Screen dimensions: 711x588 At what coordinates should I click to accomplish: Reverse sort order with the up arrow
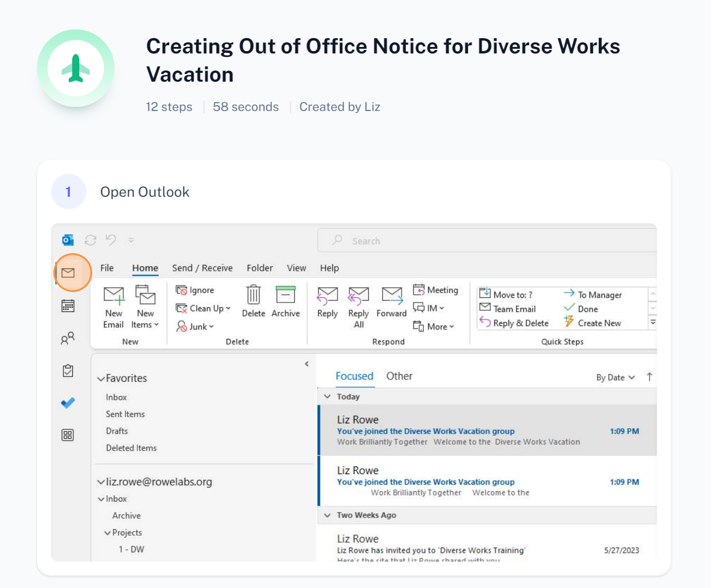tap(649, 377)
